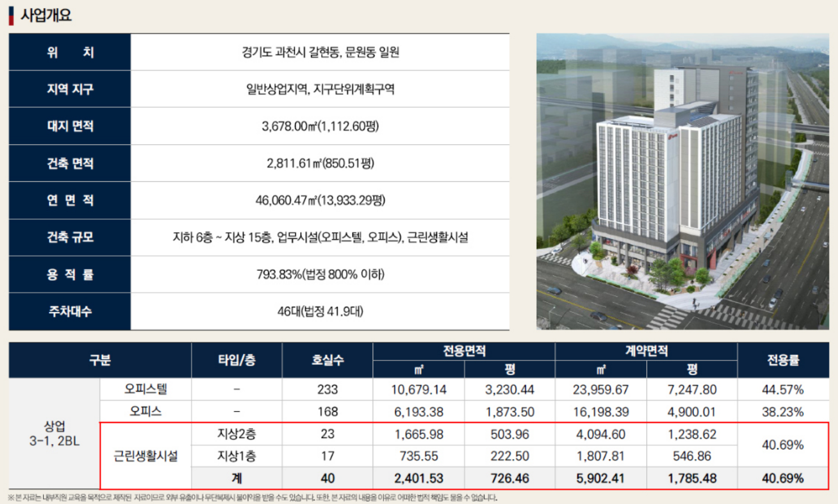Select the 대지 면적 header cell

tap(69, 127)
